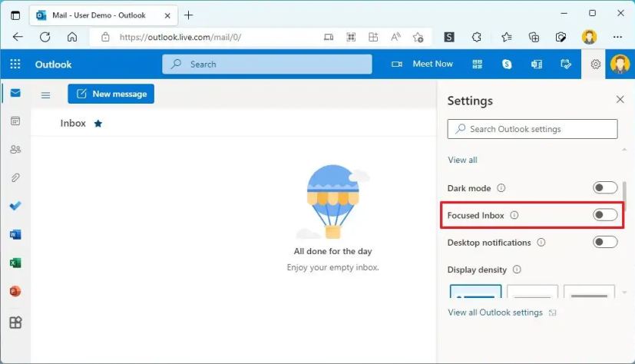635x364 pixels.
Task: Open the Outlook app launcher grid
Action: 15,64
